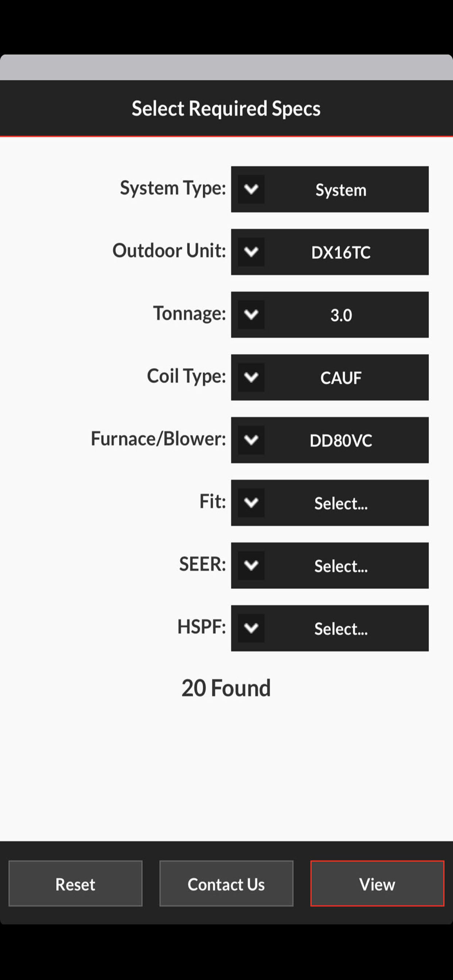The width and height of the screenshot is (453, 980).
Task: Reset all selected specs
Action: tap(75, 883)
